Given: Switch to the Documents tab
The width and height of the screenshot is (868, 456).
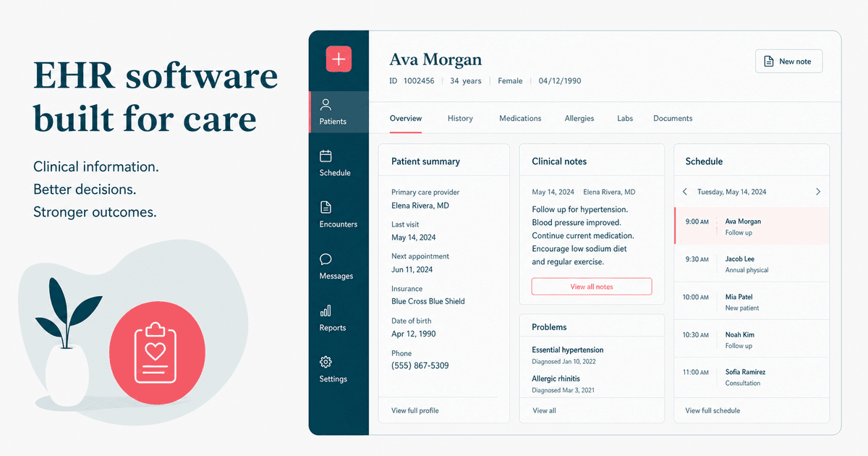Looking at the screenshot, I should point(673,119).
